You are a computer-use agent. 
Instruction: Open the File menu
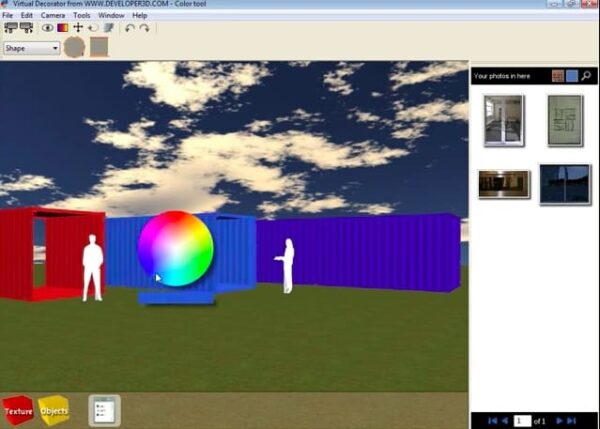click(8, 16)
